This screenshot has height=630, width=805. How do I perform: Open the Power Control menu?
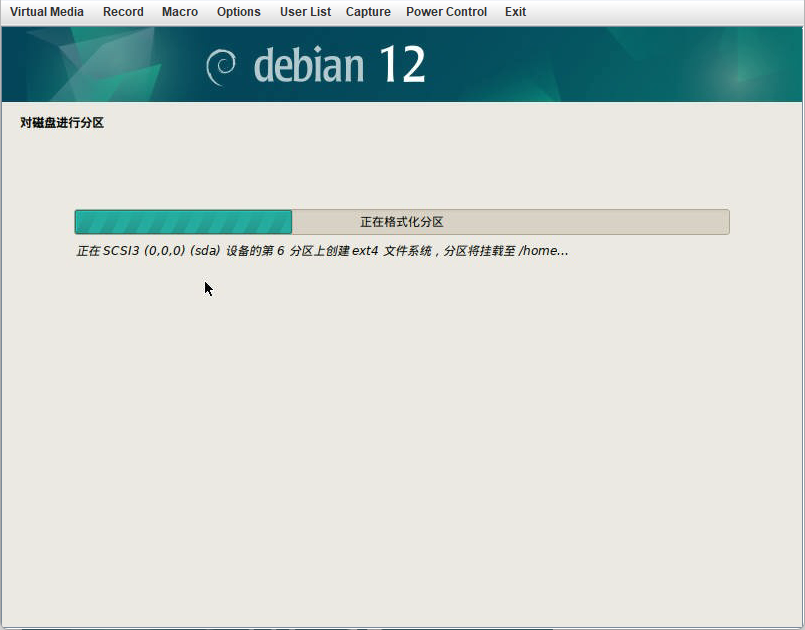[446, 12]
